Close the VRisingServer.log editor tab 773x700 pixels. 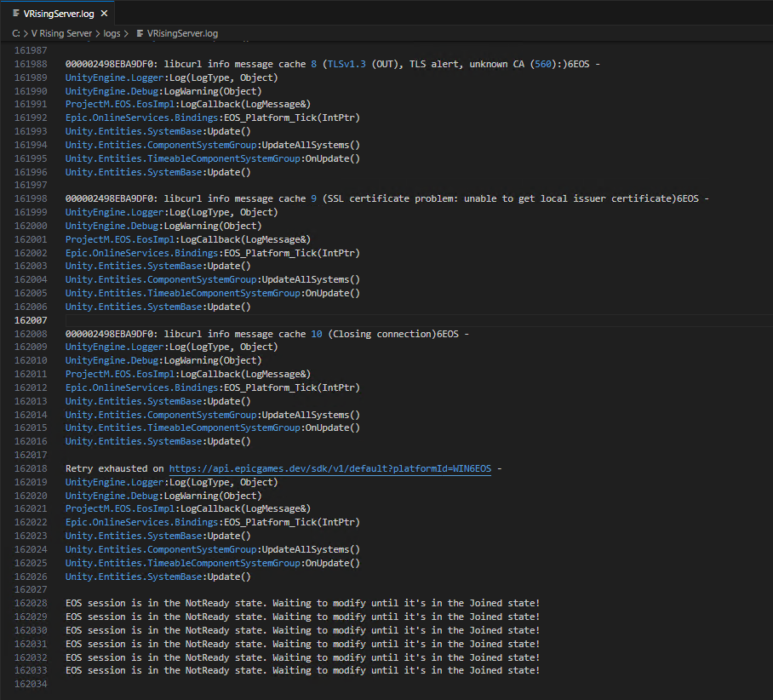105,13
